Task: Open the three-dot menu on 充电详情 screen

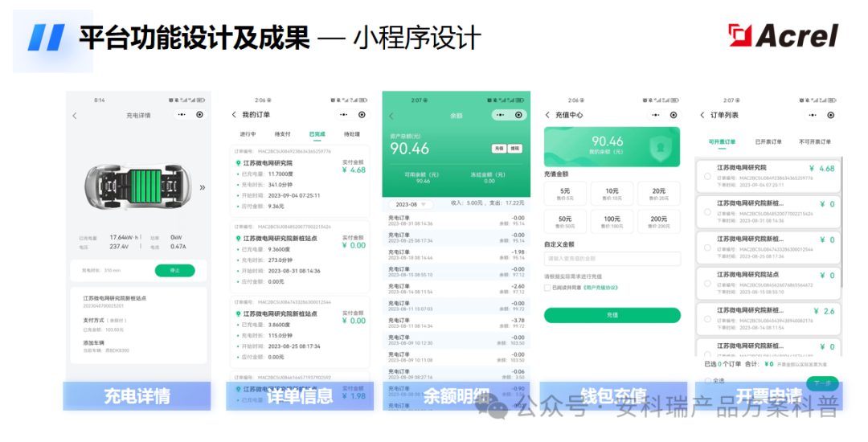Action: [182, 114]
